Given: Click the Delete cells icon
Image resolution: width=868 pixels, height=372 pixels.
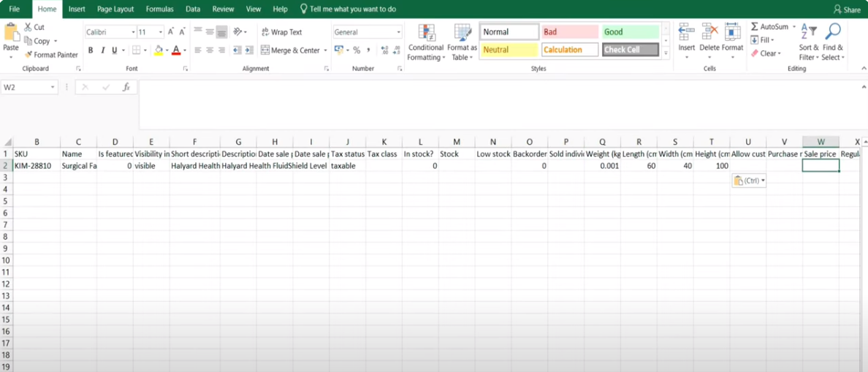Looking at the screenshot, I should [x=709, y=32].
